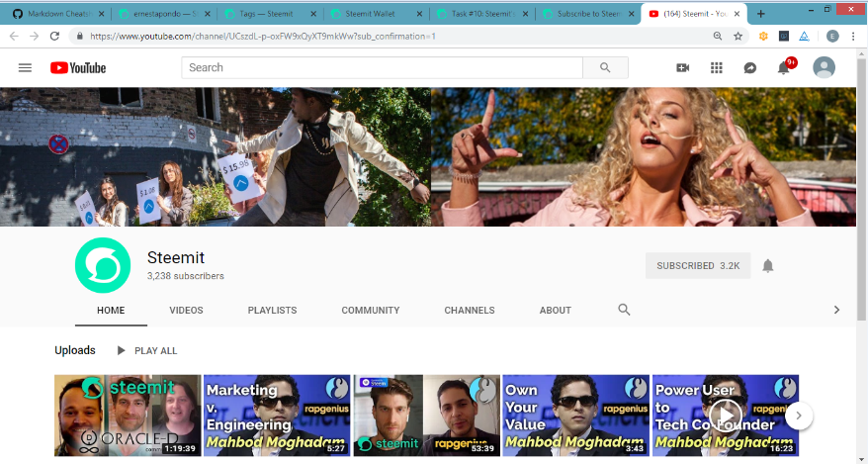
Task: Switch to Steemit Wallet tab
Action: (x=377, y=14)
